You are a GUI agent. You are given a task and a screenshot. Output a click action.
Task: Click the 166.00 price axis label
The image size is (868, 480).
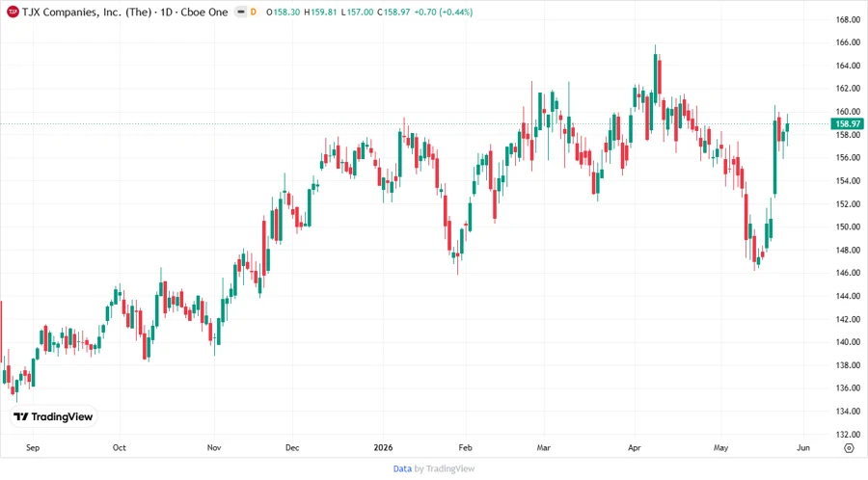tap(848, 42)
